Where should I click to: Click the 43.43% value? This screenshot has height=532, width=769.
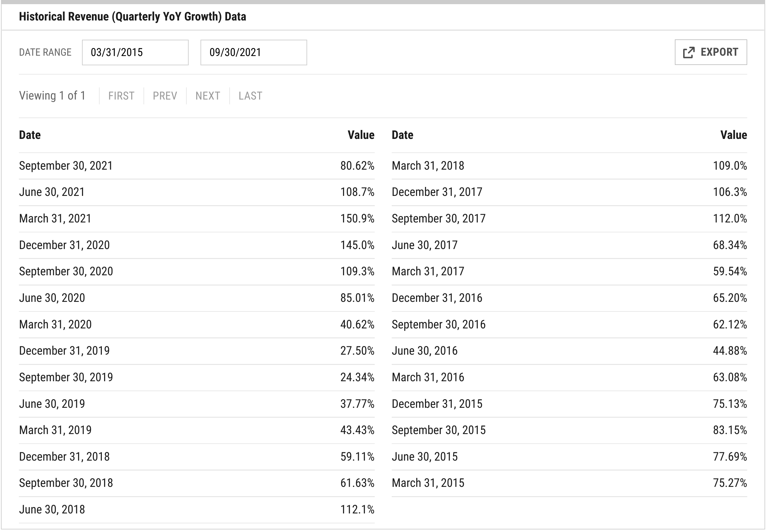click(x=357, y=430)
